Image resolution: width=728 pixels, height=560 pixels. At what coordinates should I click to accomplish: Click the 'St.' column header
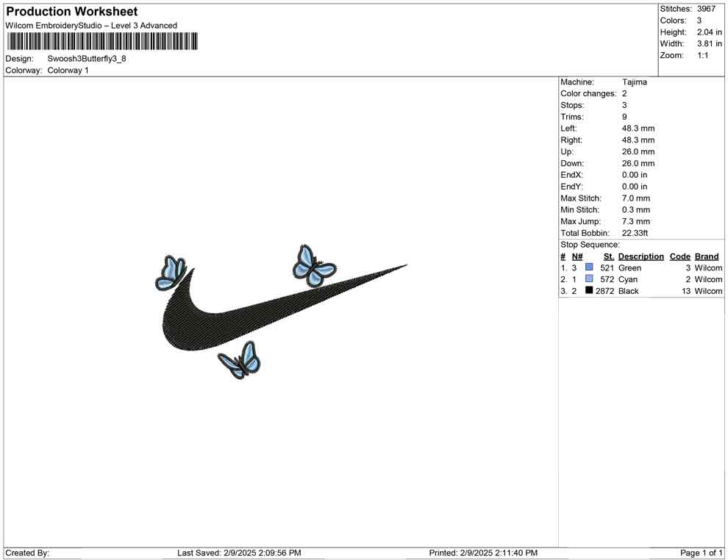pyautogui.click(x=609, y=256)
